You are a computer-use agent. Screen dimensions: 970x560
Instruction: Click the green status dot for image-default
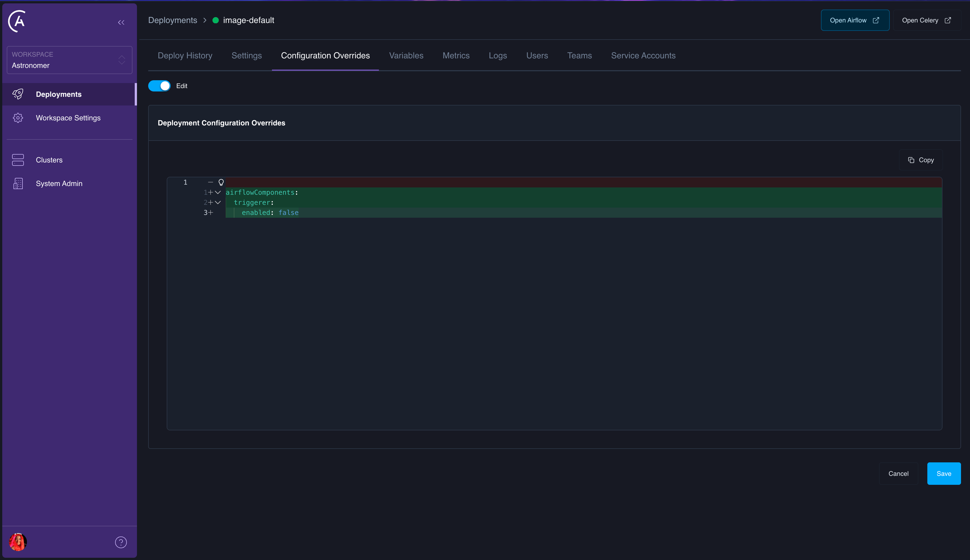tap(216, 20)
